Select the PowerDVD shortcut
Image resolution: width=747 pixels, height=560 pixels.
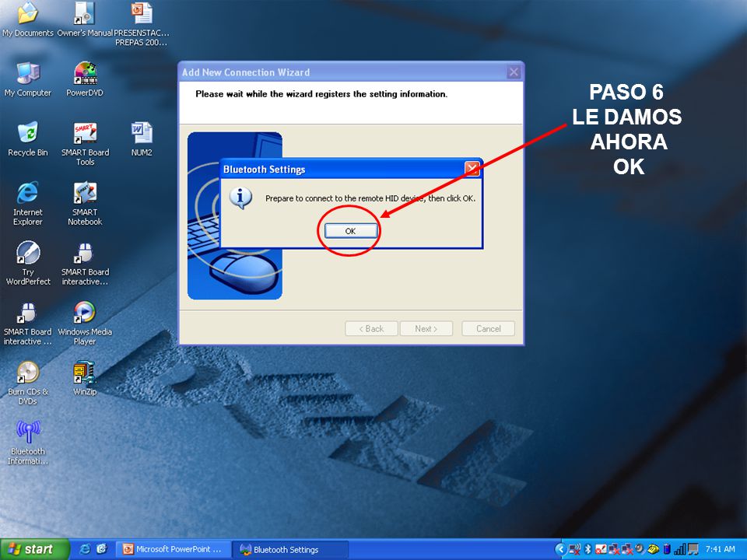85,79
